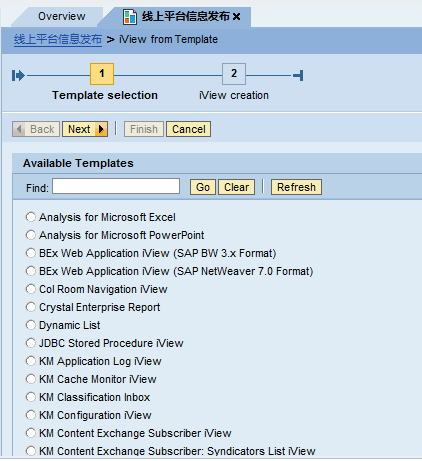This screenshot has width=422, height=461.
Task: Click 'iView from Template' breadcrumb text
Action: point(168,39)
